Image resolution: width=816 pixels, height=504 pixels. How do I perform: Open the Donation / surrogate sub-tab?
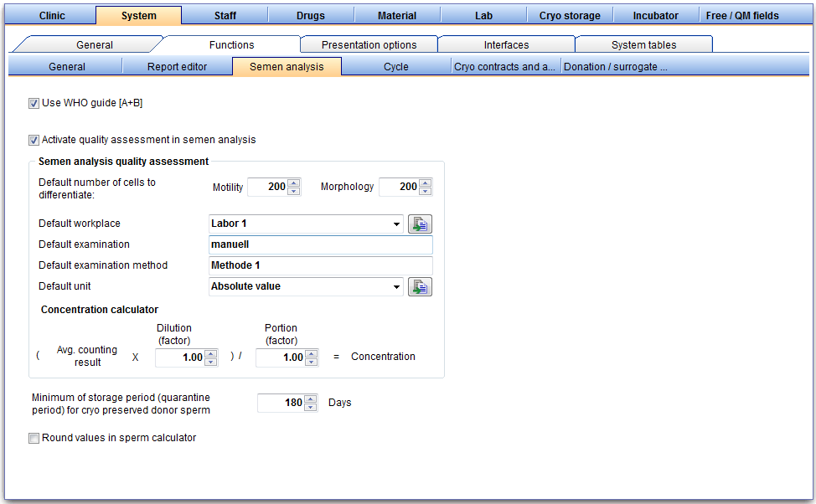point(615,67)
